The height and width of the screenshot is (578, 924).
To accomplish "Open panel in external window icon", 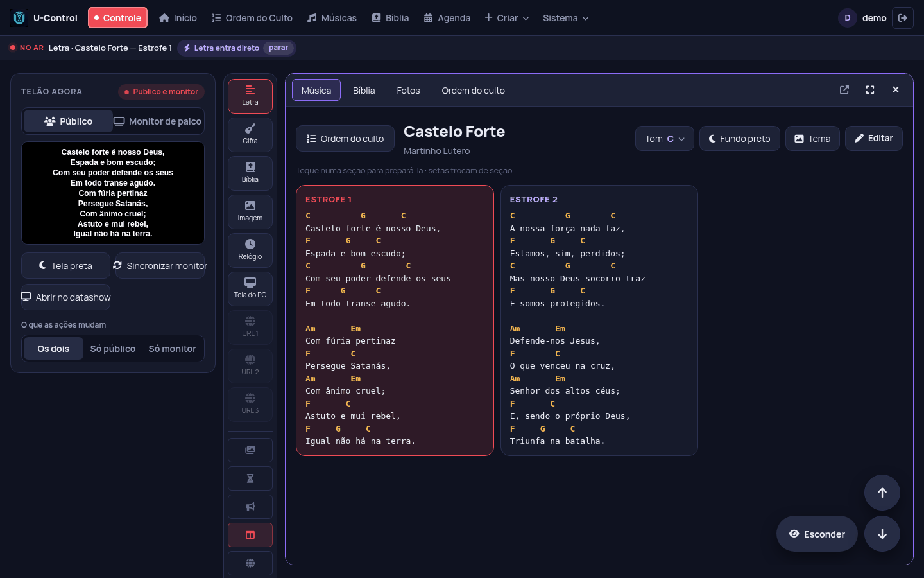I will (844, 90).
